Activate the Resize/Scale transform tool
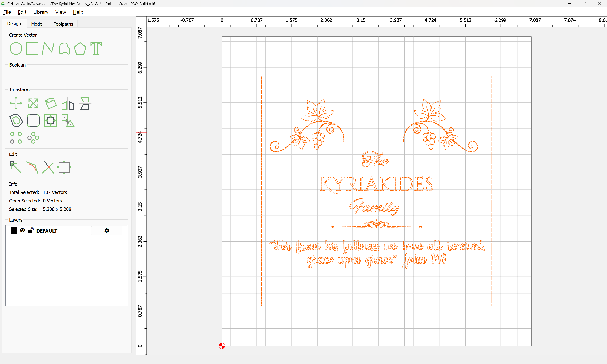The height and width of the screenshot is (364, 607). 33,103
